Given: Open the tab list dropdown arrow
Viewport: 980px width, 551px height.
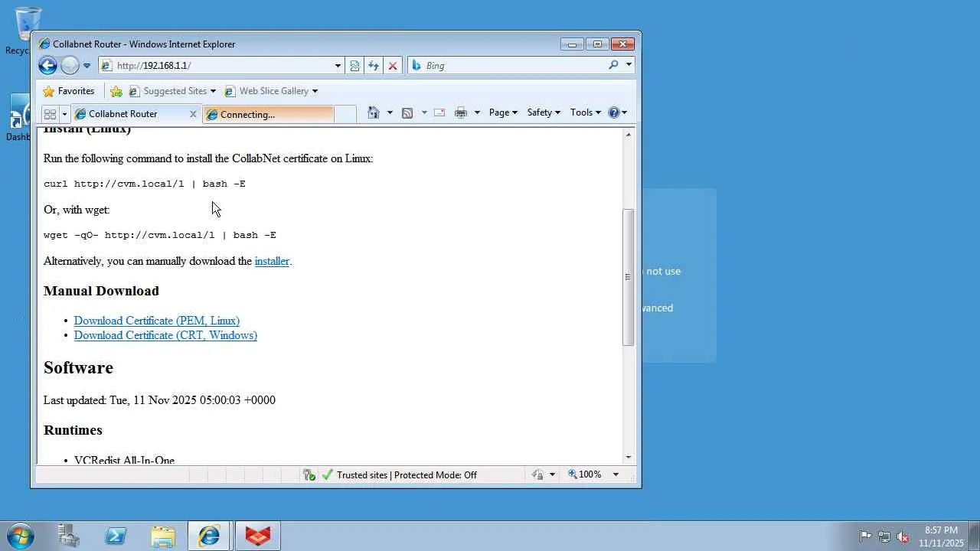Looking at the screenshot, I should tap(64, 114).
